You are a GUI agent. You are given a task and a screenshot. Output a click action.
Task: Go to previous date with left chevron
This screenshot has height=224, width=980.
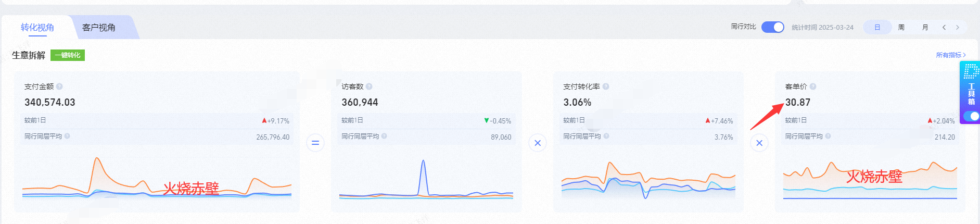pos(944,27)
